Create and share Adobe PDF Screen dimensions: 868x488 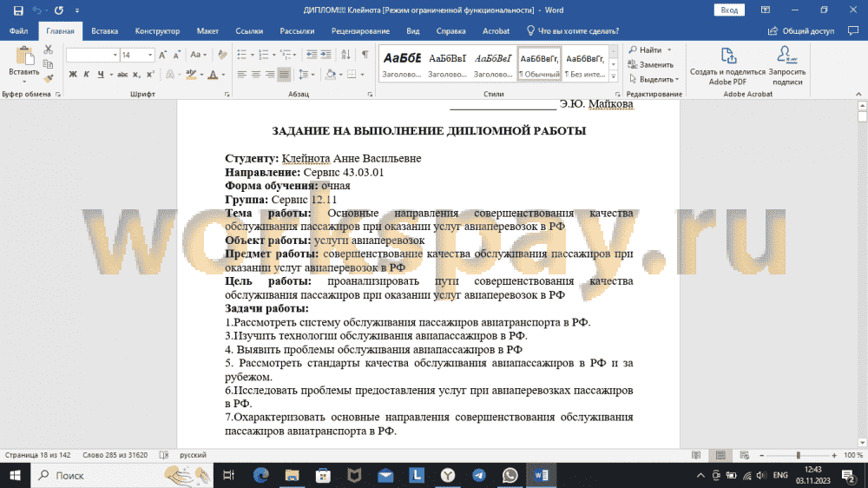point(727,66)
